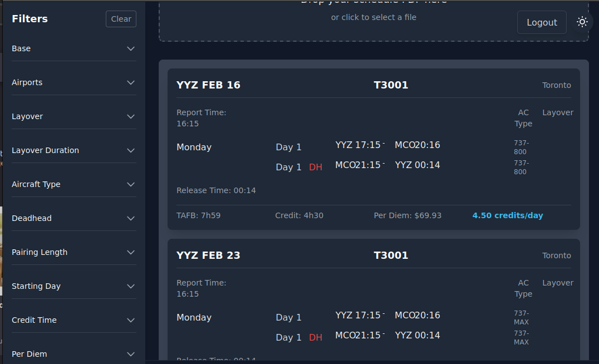The image size is (599, 364).
Task: Click the T3001 pairing code on FEB 16
Action: (391, 85)
